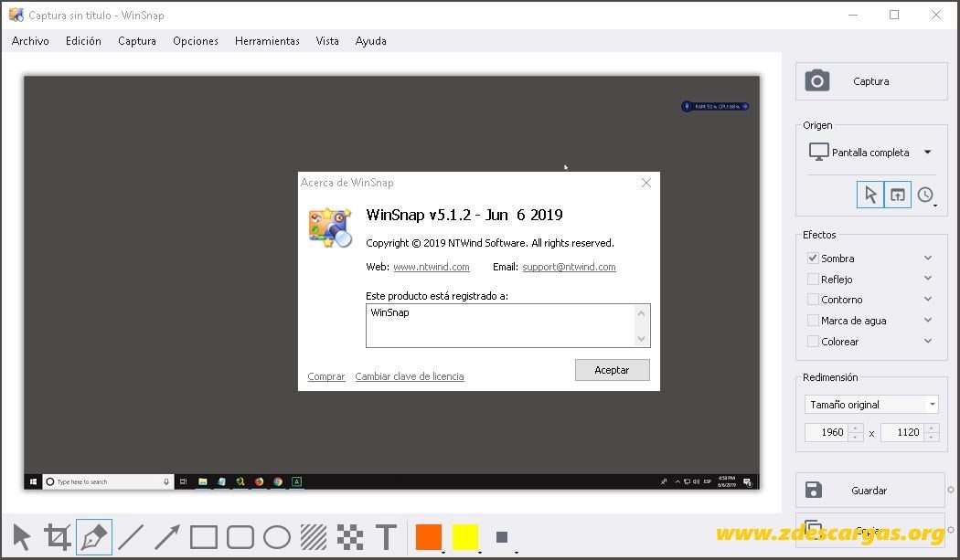Select the Pen drawing tool

click(94, 537)
